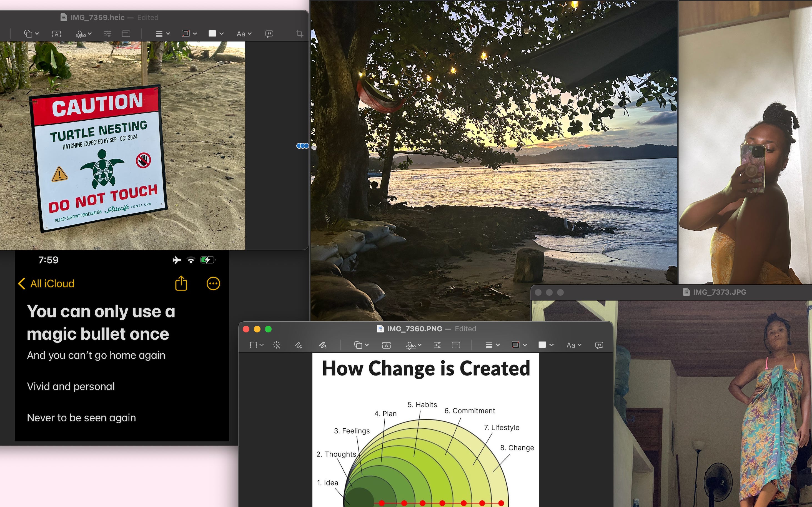Click Adjust Size icon in IMG_7359.heic toolbar

[126, 34]
